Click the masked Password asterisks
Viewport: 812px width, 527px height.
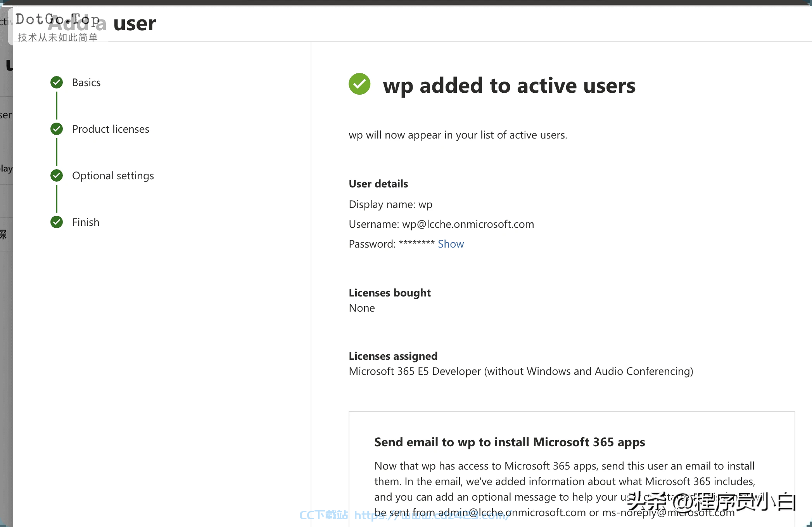[x=416, y=243]
